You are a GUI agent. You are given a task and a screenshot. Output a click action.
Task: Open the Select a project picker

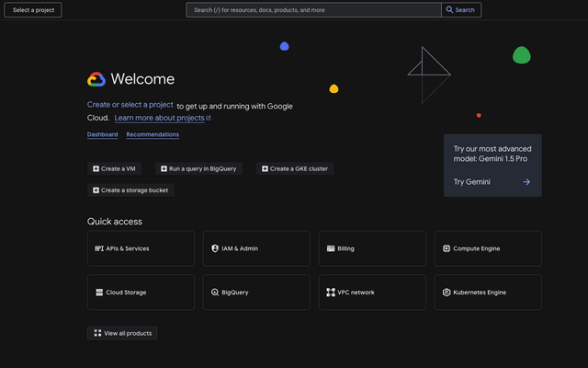point(33,10)
